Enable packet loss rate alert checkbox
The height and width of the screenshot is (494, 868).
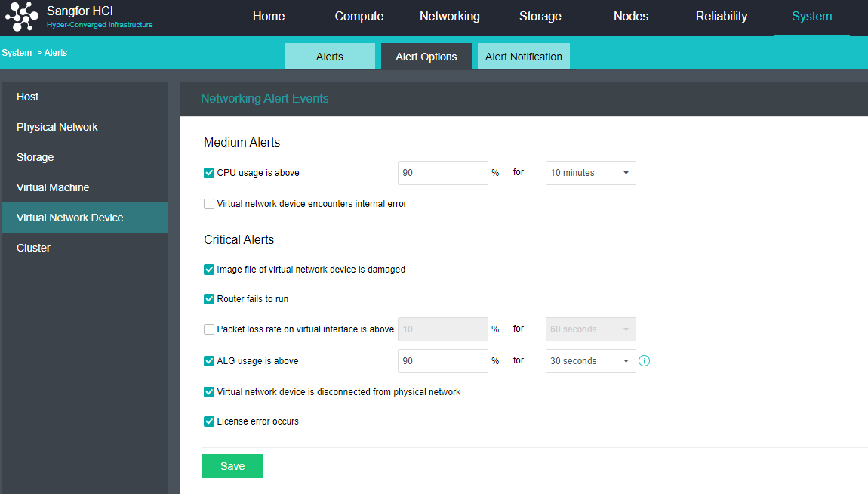[209, 329]
